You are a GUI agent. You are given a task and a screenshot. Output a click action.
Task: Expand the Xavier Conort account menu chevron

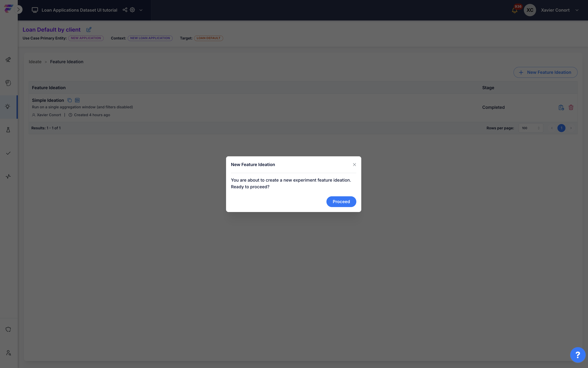pyautogui.click(x=577, y=10)
